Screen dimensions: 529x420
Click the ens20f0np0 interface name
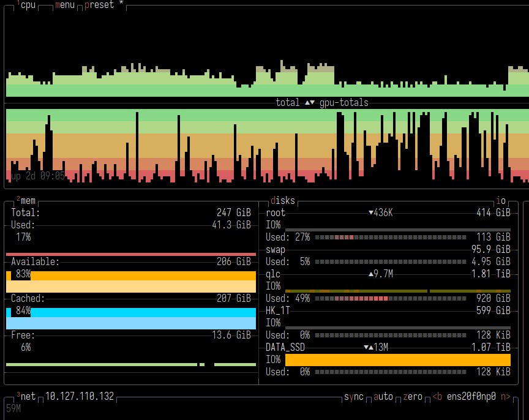click(x=471, y=397)
